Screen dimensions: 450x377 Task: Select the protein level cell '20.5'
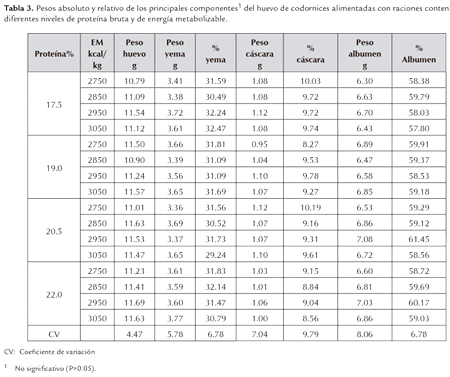click(54, 231)
